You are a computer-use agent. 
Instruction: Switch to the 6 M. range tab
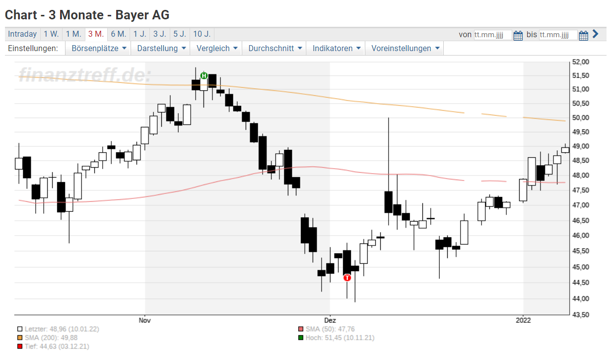(119, 34)
